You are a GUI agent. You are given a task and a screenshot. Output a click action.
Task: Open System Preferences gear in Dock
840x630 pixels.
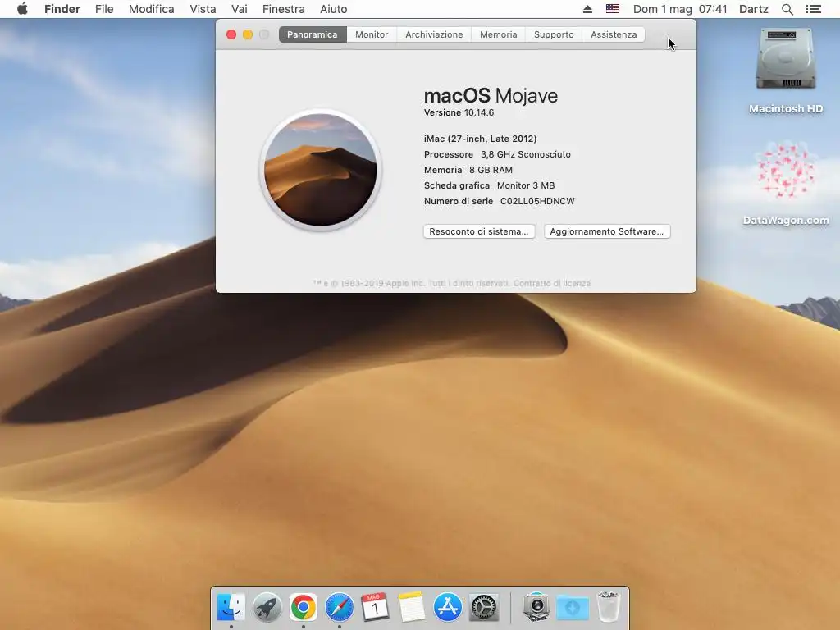[x=484, y=607]
